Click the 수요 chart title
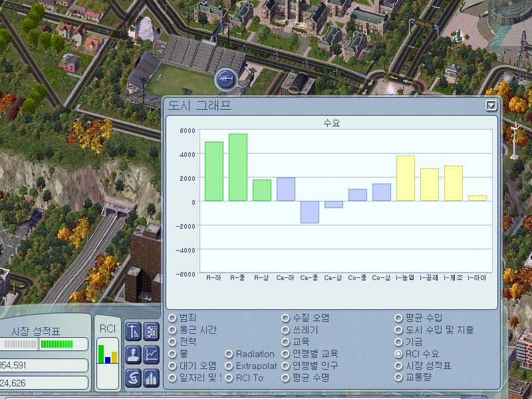This screenshot has width=532, height=399. (x=331, y=123)
